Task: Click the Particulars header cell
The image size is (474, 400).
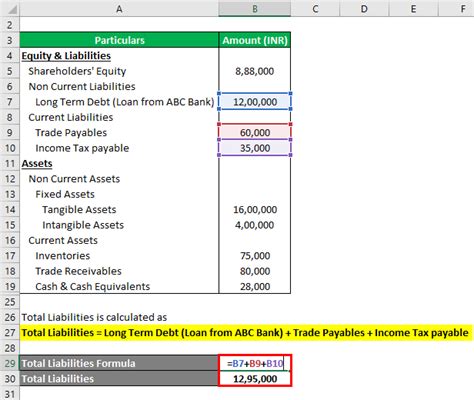Action: pyautogui.click(x=119, y=40)
